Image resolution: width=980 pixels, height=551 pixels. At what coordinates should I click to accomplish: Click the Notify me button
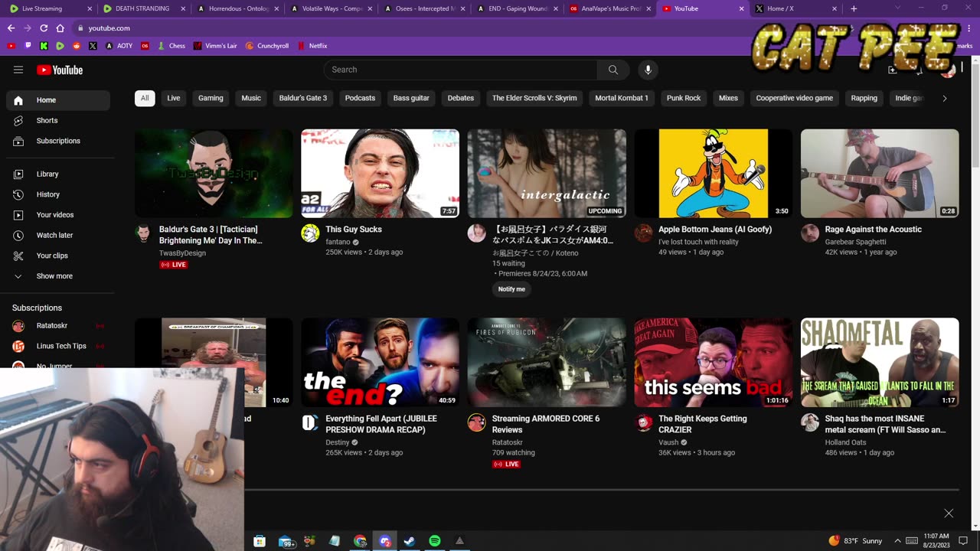pyautogui.click(x=511, y=289)
